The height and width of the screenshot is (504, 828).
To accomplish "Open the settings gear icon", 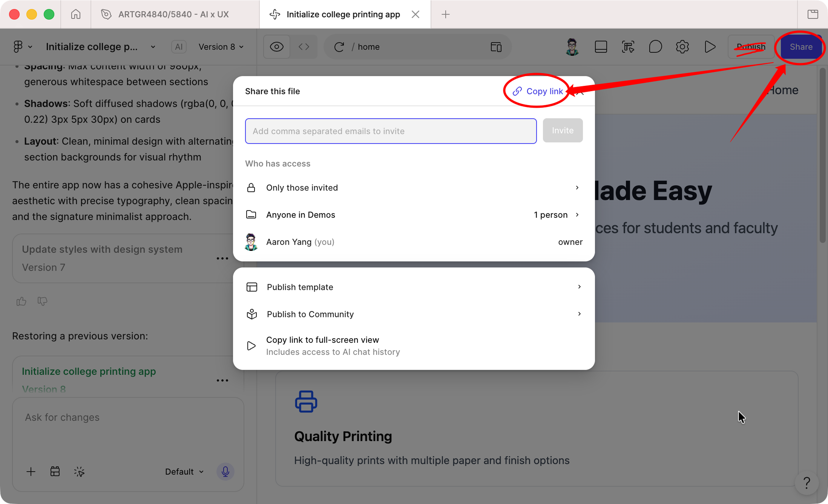I will coord(682,47).
